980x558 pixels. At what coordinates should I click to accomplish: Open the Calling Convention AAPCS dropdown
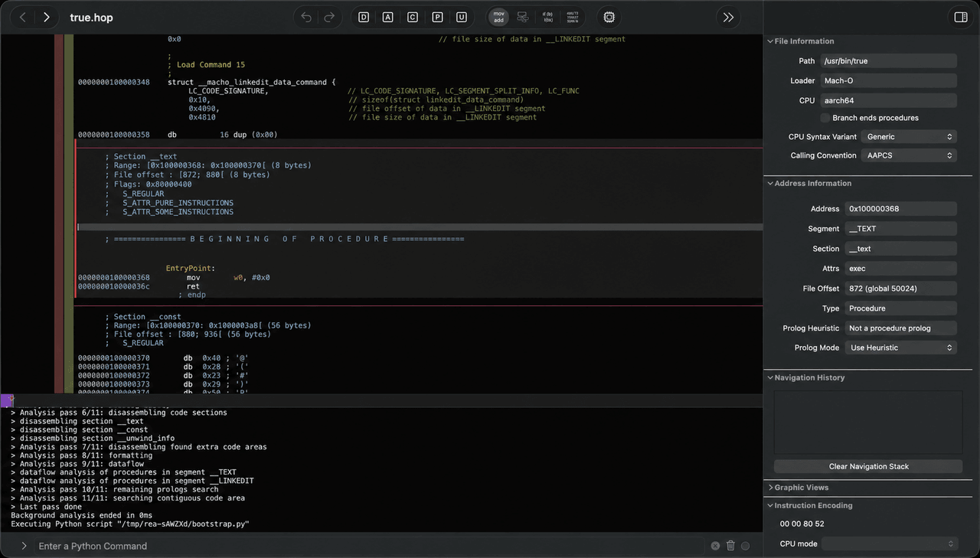pos(909,155)
